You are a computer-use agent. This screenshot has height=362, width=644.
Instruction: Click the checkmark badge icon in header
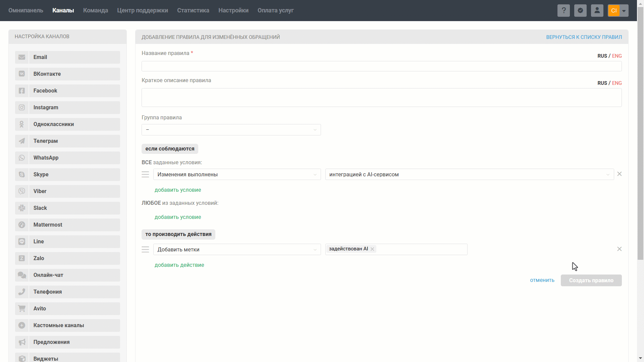(x=580, y=10)
